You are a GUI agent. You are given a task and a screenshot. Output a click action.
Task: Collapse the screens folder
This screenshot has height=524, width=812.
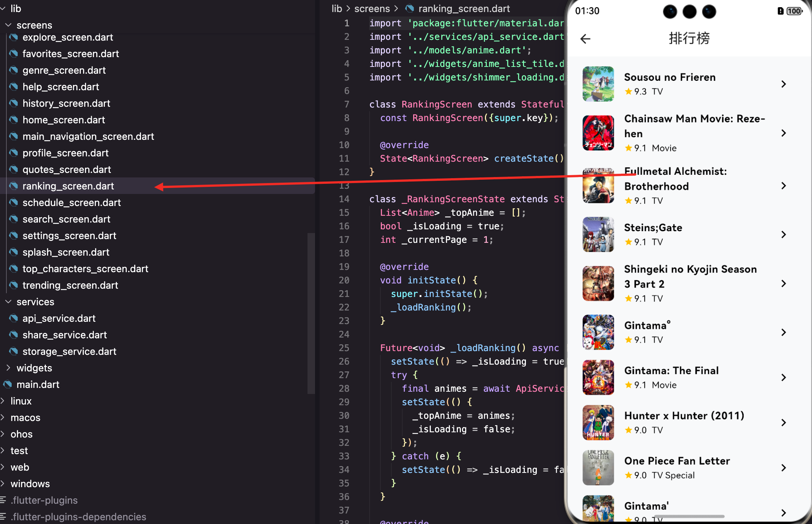click(x=8, y=25)
